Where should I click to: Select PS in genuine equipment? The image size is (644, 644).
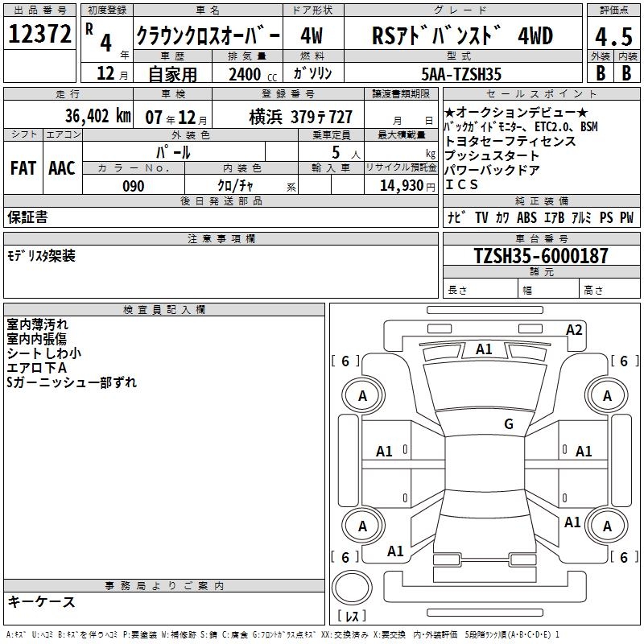(606, 217)
